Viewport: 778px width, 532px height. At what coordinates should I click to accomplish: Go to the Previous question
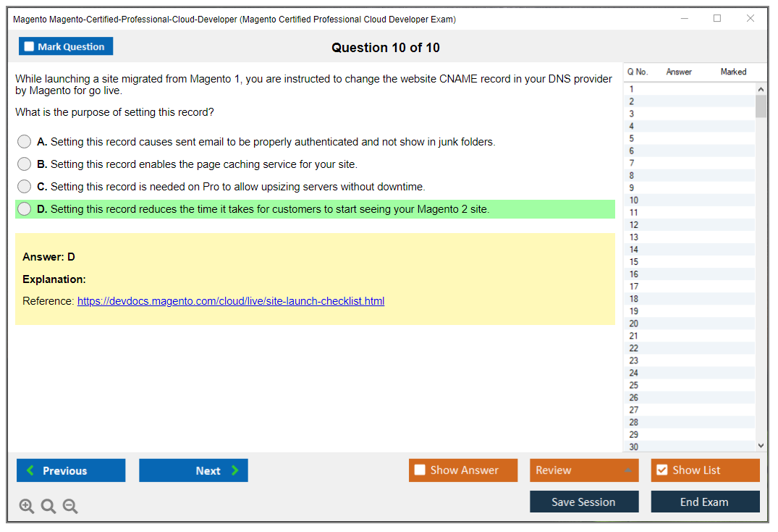tap(71, 470)
